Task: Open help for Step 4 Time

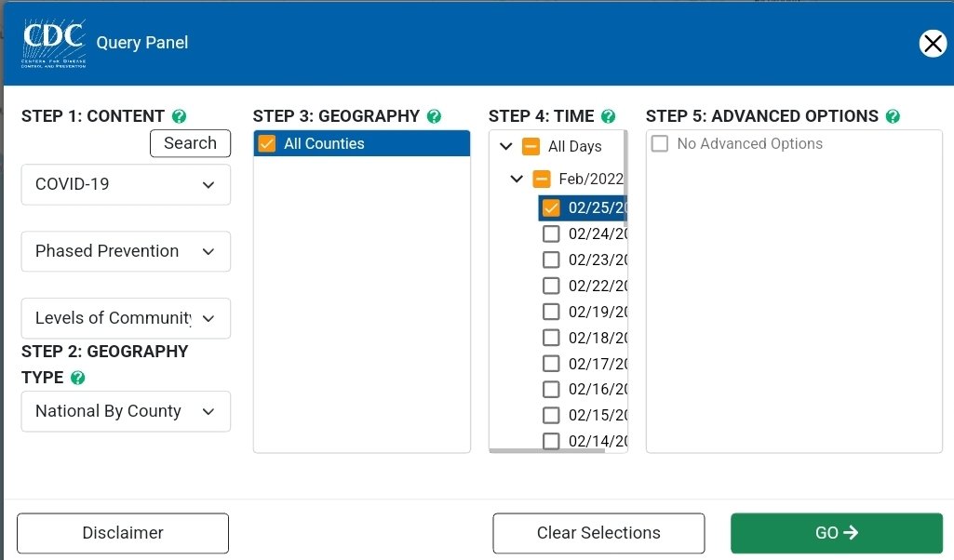Action: tap(608, 116)
